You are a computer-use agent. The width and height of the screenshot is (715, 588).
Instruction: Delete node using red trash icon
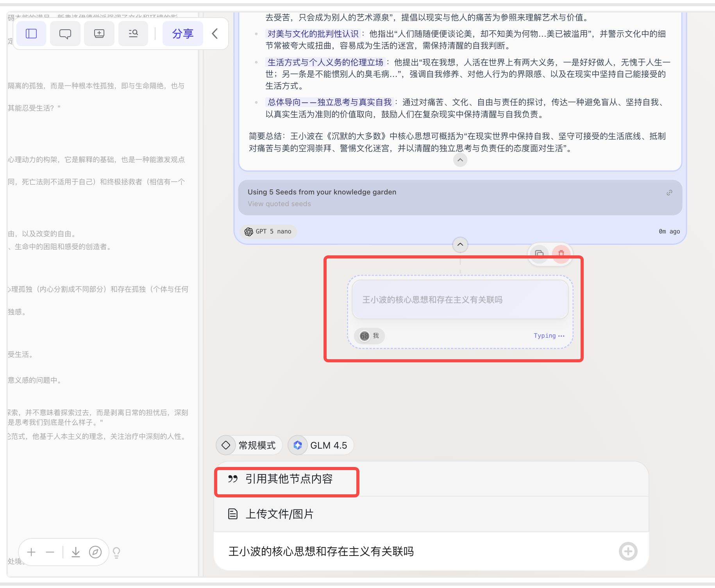click(561, 254)
